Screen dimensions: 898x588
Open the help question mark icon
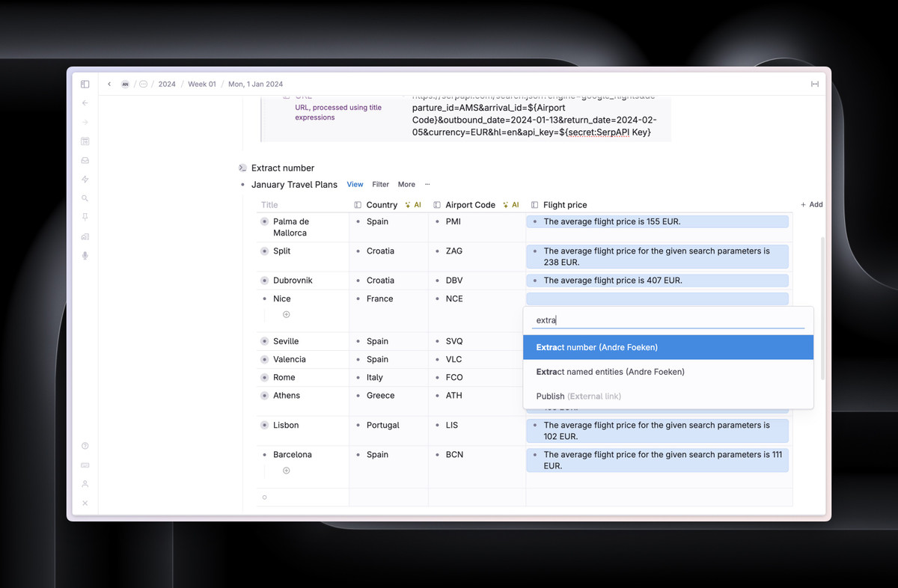click(x=85, y=446)
